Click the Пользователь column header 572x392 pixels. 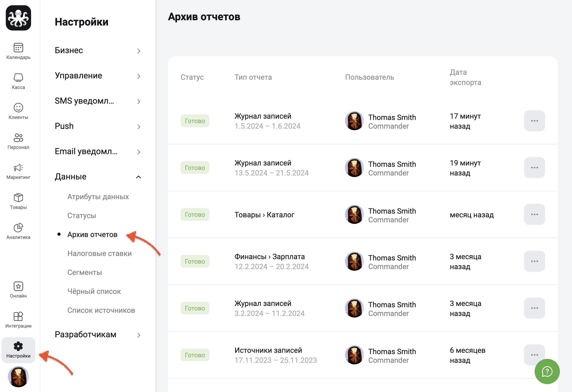(x=369, y=77)
